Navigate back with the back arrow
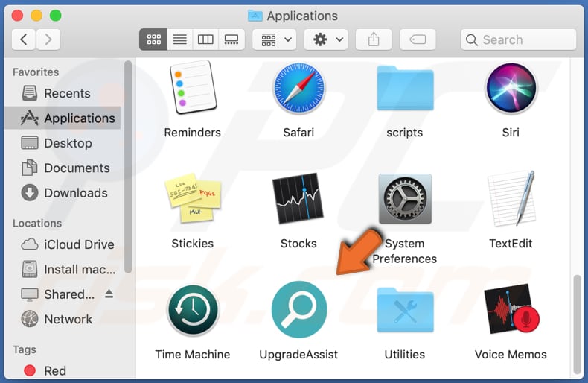Viewport: 588px width, 383px height. [x=23, y=39]
